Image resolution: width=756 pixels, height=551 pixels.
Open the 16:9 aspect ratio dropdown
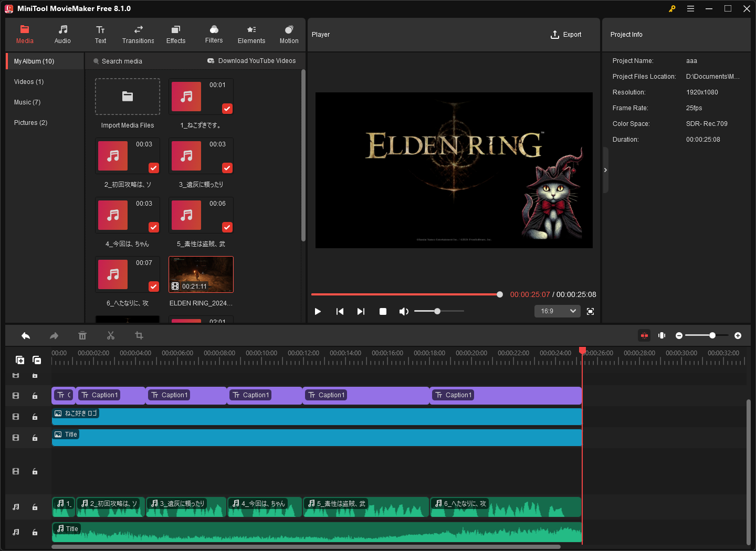[x=558, y=311]
